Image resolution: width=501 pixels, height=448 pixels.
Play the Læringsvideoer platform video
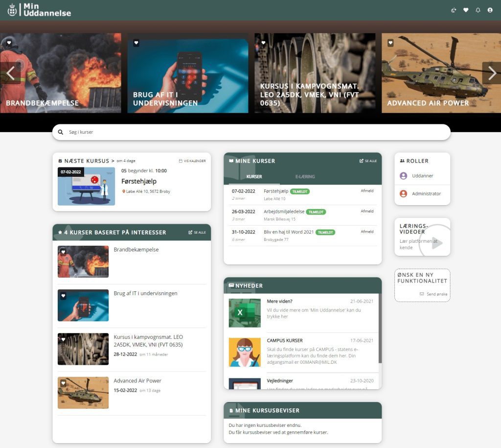click(x=437, y=243)
